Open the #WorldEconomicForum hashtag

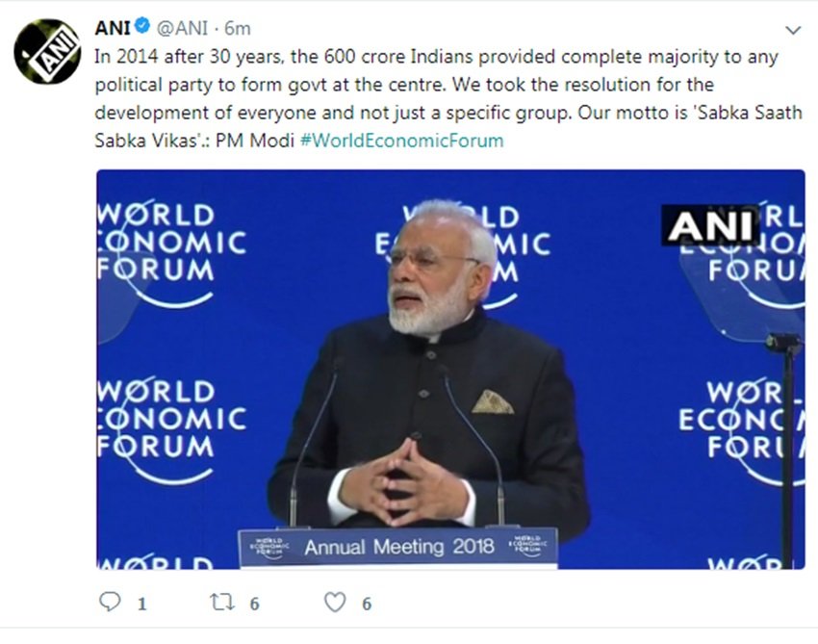coord(401,141)
